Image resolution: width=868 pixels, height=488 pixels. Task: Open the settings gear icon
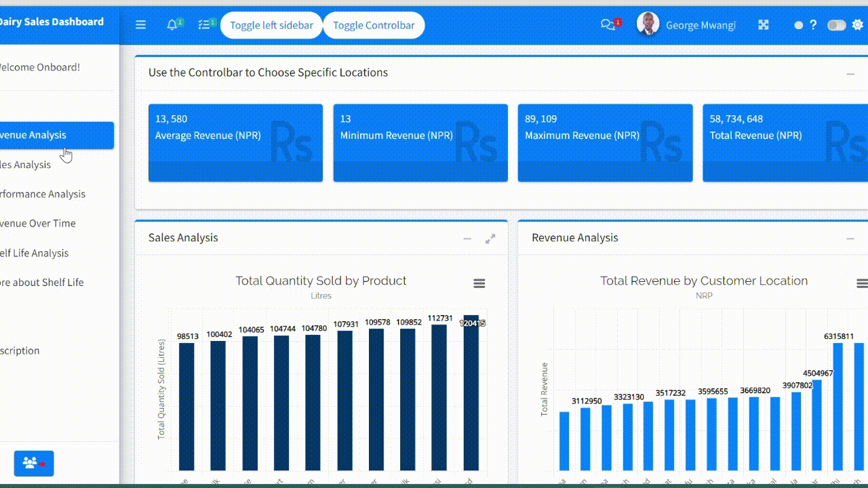pyautogui.click(x=857, y=24)
